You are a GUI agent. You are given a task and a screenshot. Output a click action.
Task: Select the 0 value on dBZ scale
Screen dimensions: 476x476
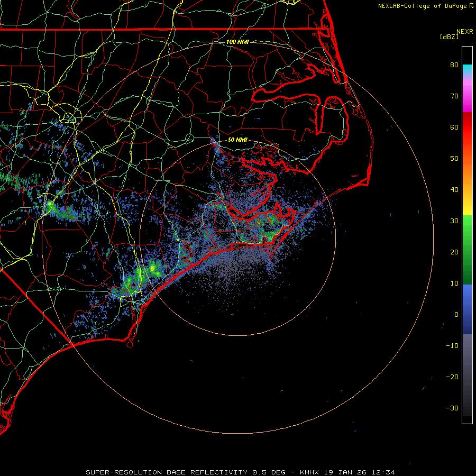(x=456, y=315)
